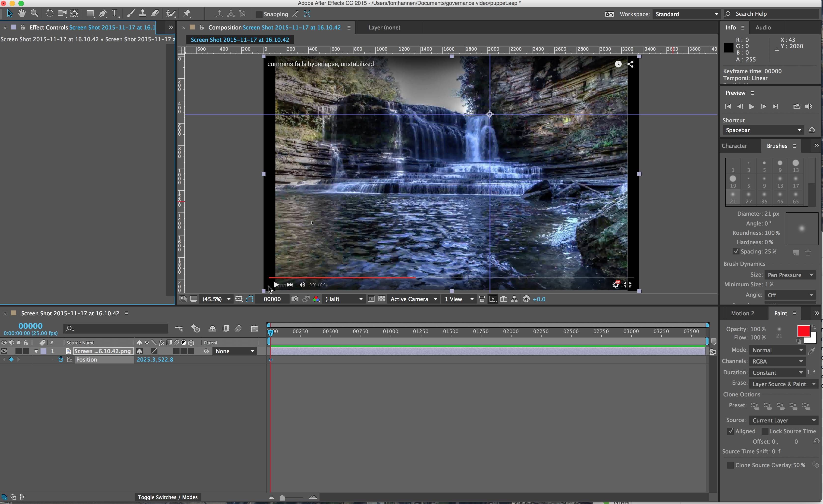
Task: Select the Zoom magnifier tool
Action: [34, 14]
